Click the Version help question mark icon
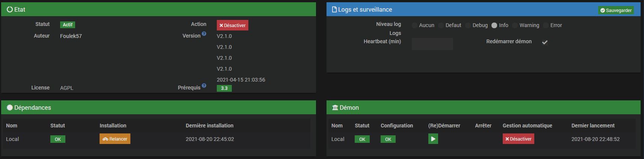This screenshot has height=159, width=644. 204,34
